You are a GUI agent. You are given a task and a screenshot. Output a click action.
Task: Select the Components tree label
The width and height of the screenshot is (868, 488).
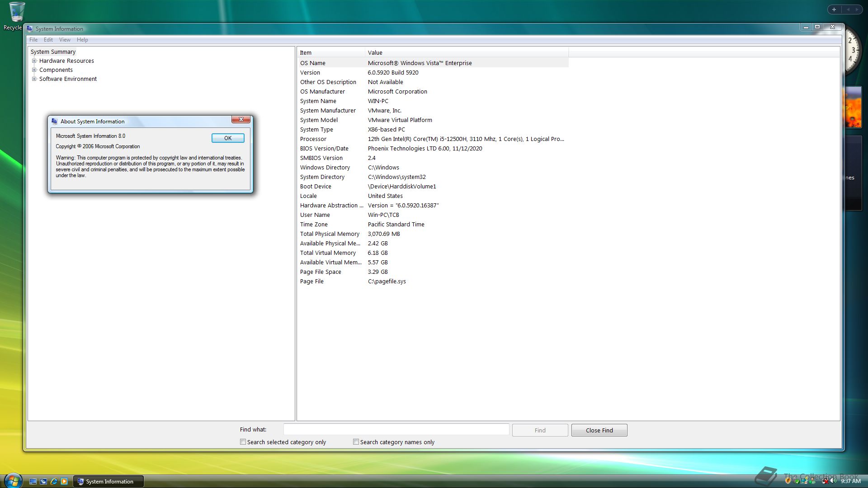pyautogui.click(x=56, y=70)
